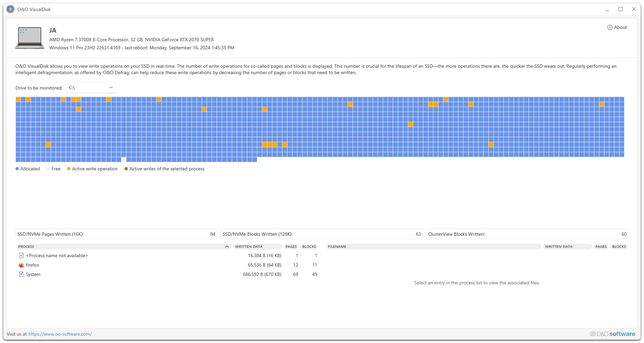Sort by the PROCESS column header

(x=123, y=246)
